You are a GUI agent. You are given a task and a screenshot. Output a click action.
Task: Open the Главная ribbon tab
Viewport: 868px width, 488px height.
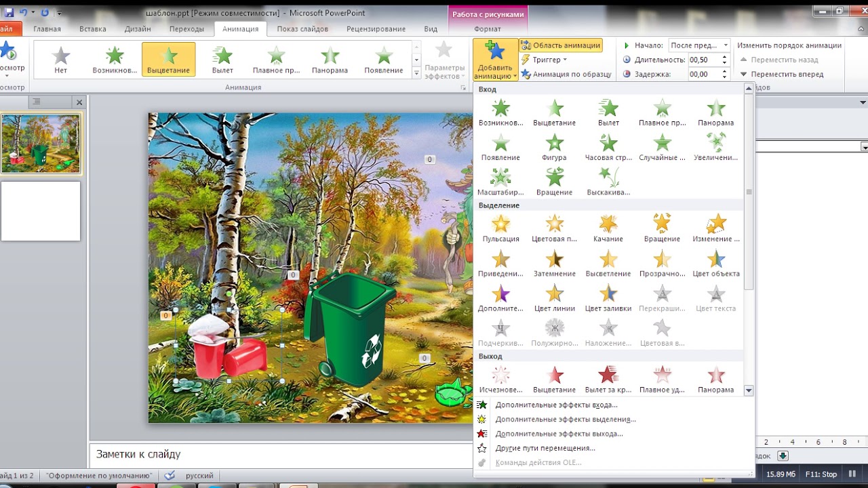[x=47, y=29]
